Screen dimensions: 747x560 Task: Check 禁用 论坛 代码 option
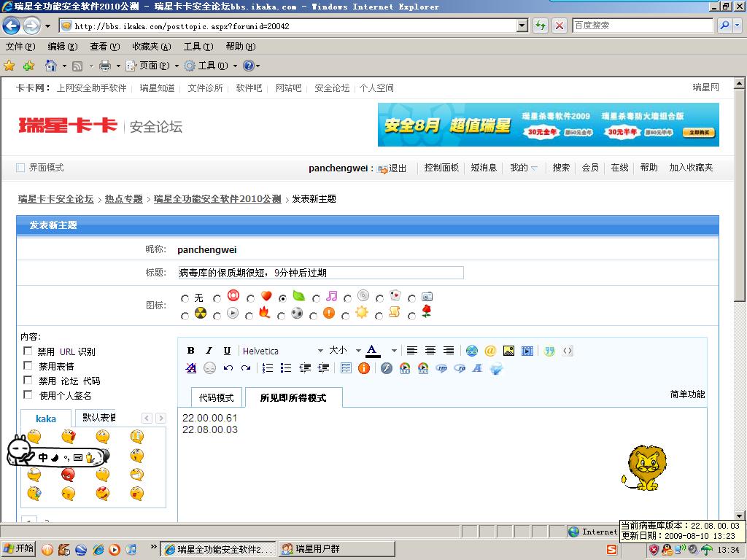pos(28,380)
